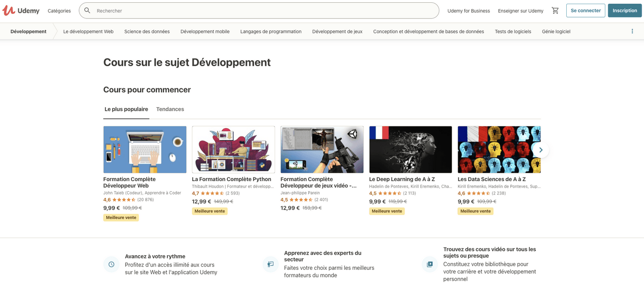Viewport: 644px width, 285px height.
Task: Open La Formation Complète Python thumbnail
Action: coord(233,150)
